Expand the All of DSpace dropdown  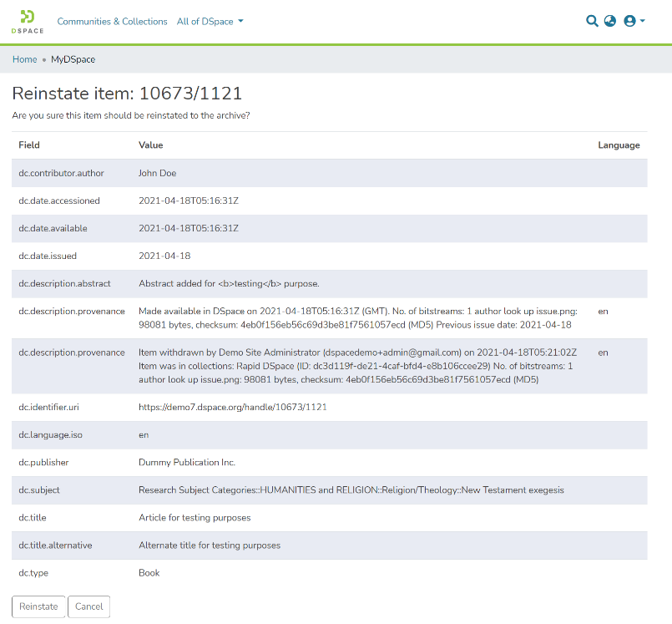click(210, 22)
